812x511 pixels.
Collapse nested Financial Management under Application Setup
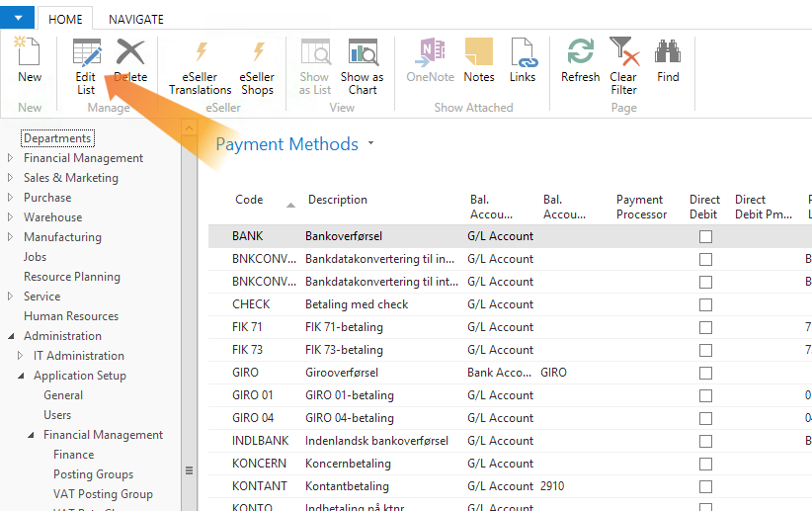[31, 435]
